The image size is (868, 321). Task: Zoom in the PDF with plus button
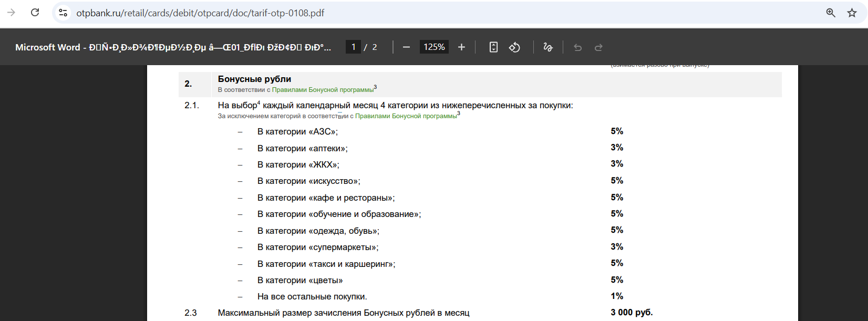point(461,47)
